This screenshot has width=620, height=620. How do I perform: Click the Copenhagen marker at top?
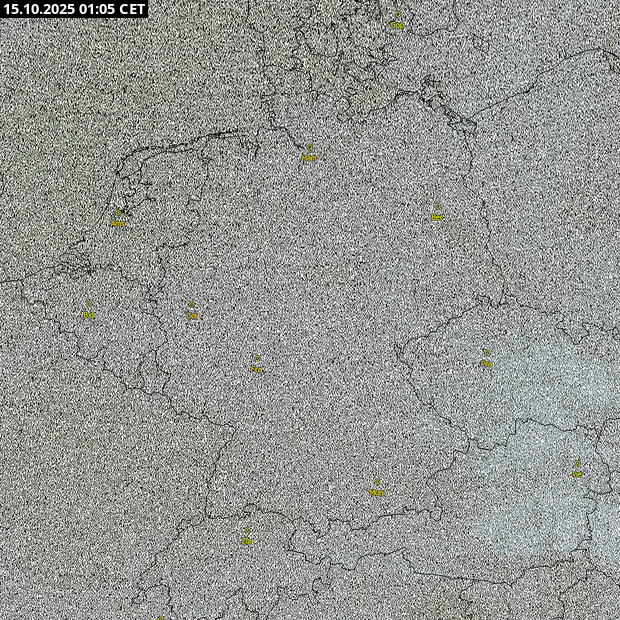pos(397,21)
